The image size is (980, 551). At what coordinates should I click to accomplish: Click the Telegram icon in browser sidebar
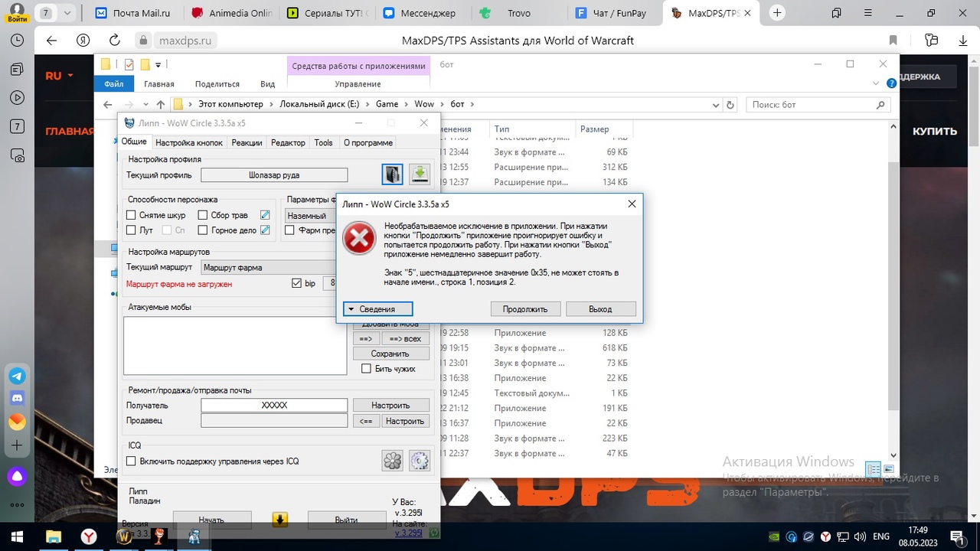click(17, 377)
